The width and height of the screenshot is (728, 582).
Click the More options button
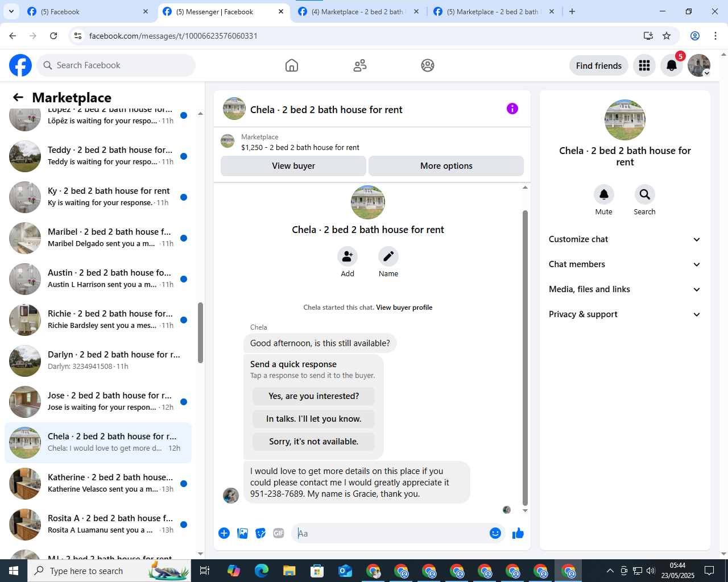(x=446, y=166)
